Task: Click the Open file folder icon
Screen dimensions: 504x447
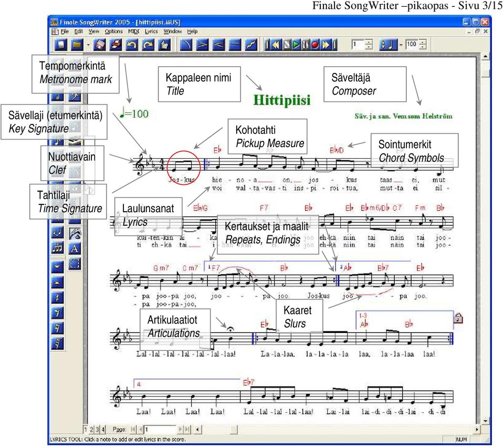Action: click(x=77, y=45)
